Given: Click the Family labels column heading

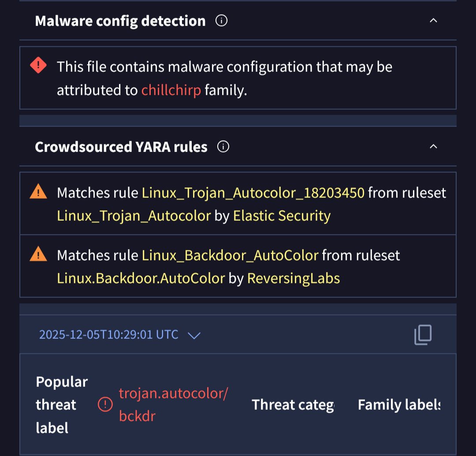Looking at the screenshot, I should pyautogui.click(x=398, y=405).
